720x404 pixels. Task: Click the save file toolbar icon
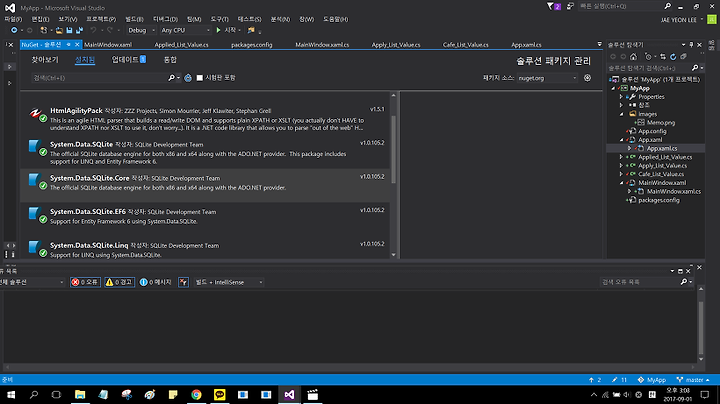[69, 30]
